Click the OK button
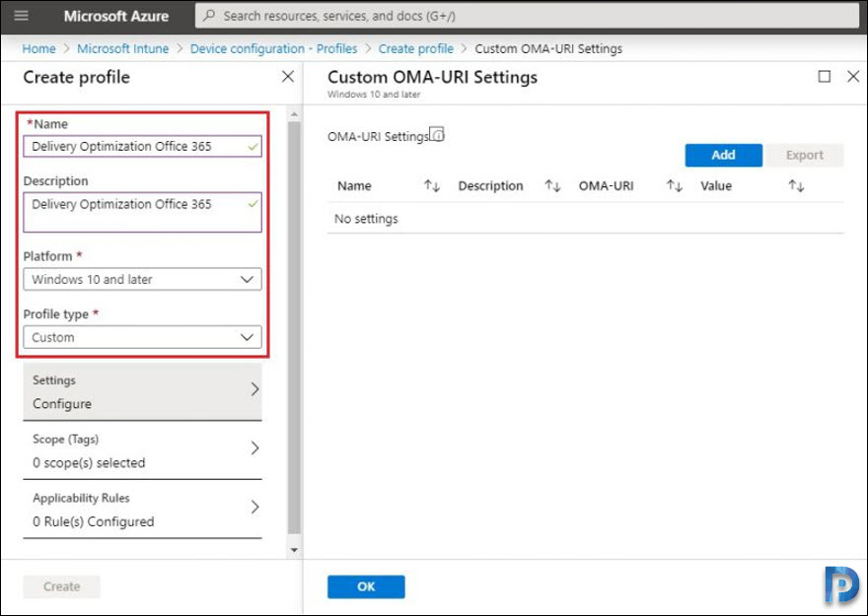Screen dimensions: 868x616 pos(366,586)
